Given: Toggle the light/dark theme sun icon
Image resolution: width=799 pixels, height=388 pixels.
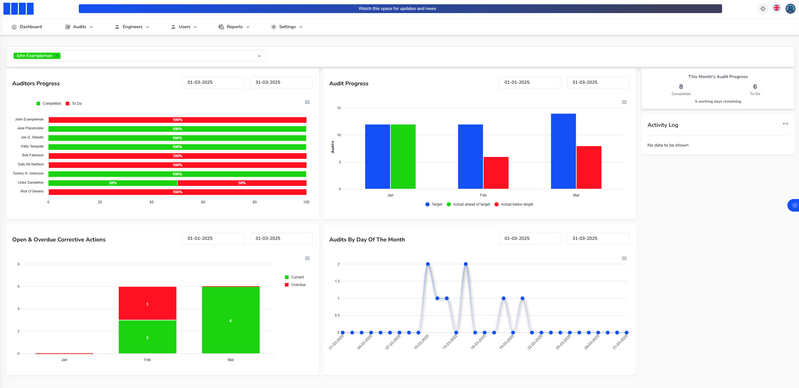Looking at the screenshot, I should pyautogui.click(x=762, y=9).
